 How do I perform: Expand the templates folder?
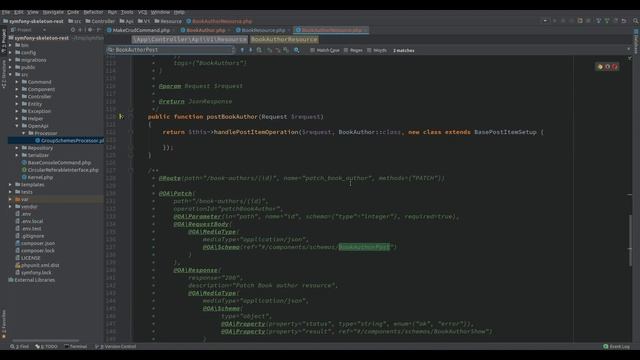click(x=10, y=185)
